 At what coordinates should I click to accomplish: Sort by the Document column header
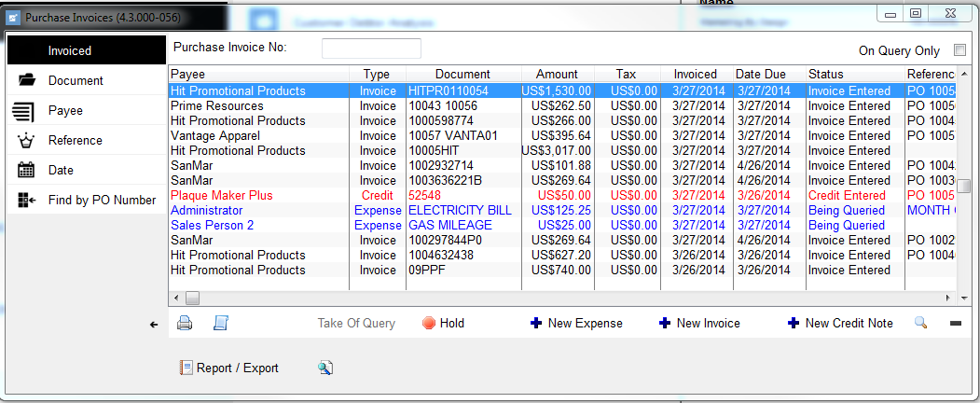[463, 74]
